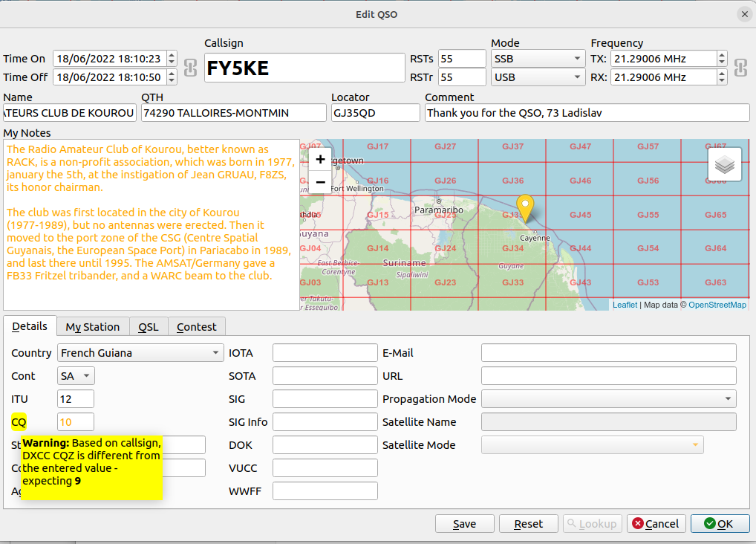Click the RSTs input field

point(462,59)
